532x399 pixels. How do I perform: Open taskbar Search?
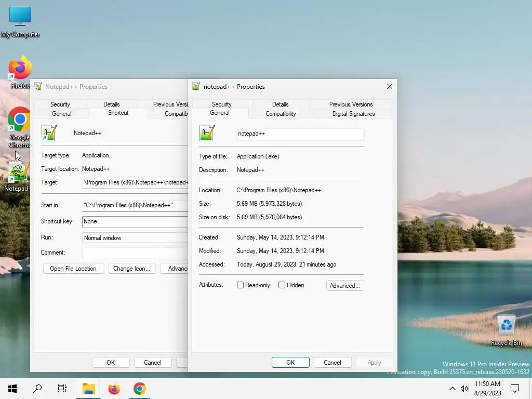click(37, 389)
